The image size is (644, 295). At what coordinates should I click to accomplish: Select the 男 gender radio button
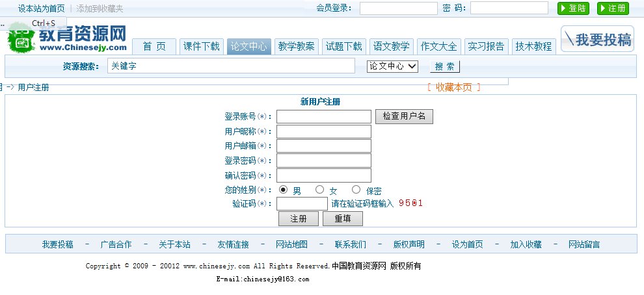tap(283, 190)
